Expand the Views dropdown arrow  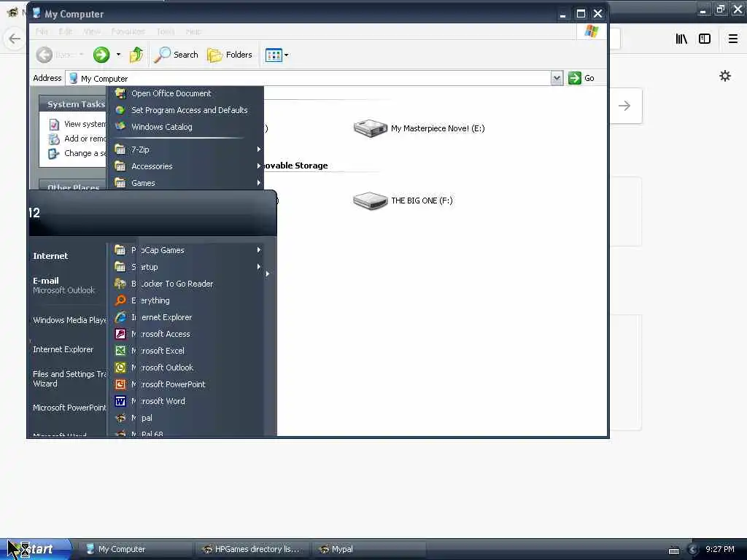(286, 55)
